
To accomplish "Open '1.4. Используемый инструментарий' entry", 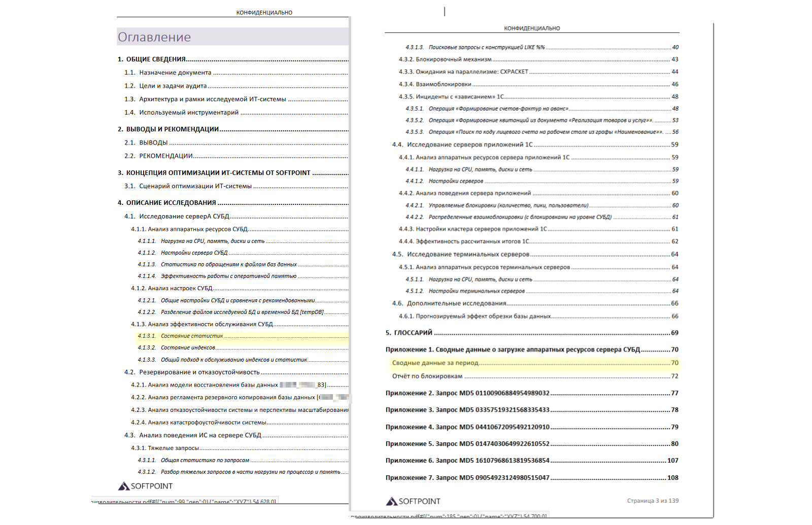I will 236,112.
